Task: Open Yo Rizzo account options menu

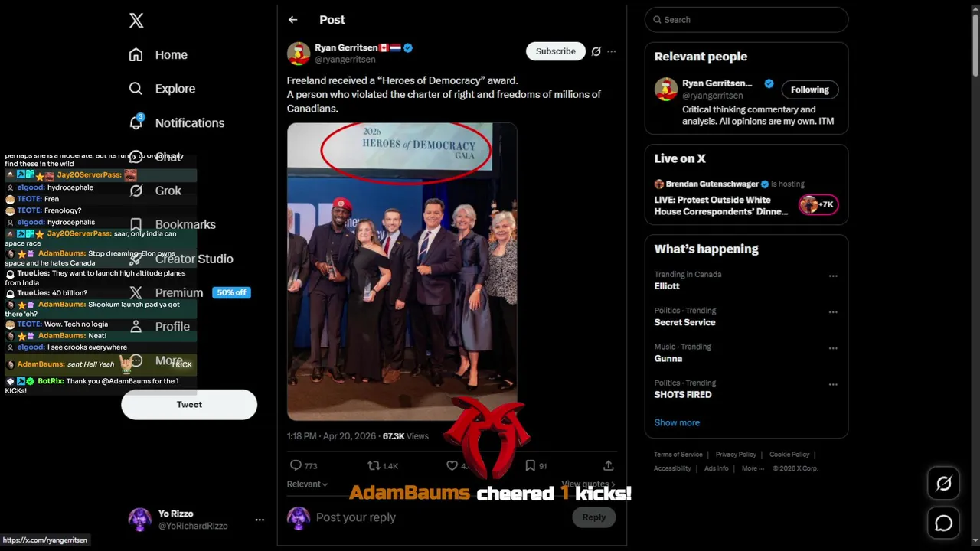Action: (x=260, y=520)
